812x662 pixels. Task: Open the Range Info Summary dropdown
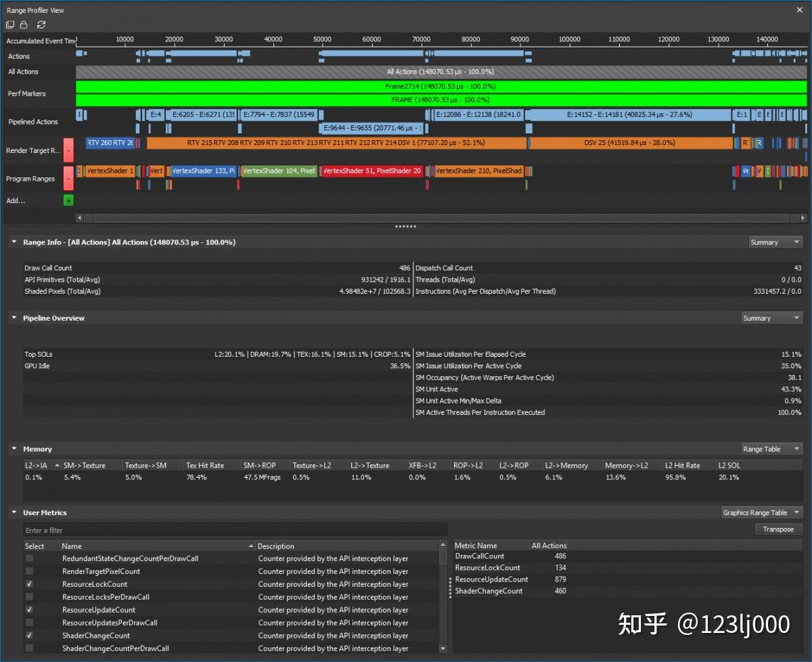[x=775, y=242]
